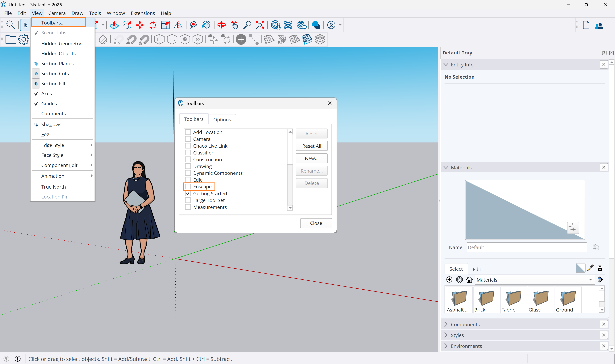The image size is (615, 364).
Task: Click the Select arrow tool
Action: click(25, 25)
